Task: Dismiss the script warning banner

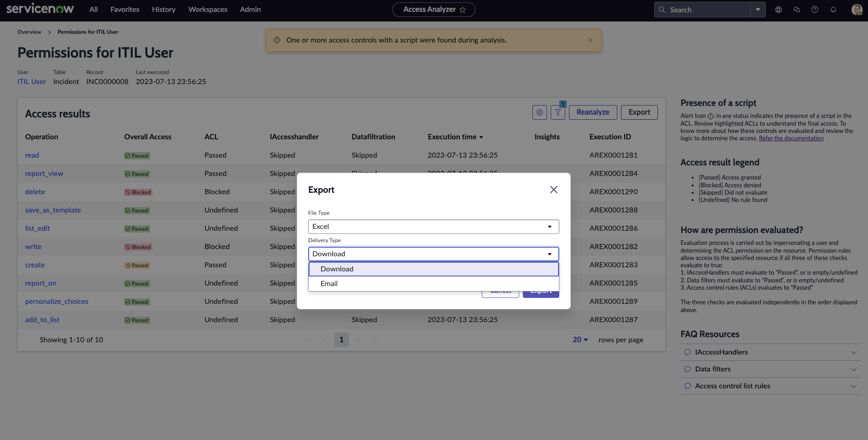Action: tap(590, 40)
